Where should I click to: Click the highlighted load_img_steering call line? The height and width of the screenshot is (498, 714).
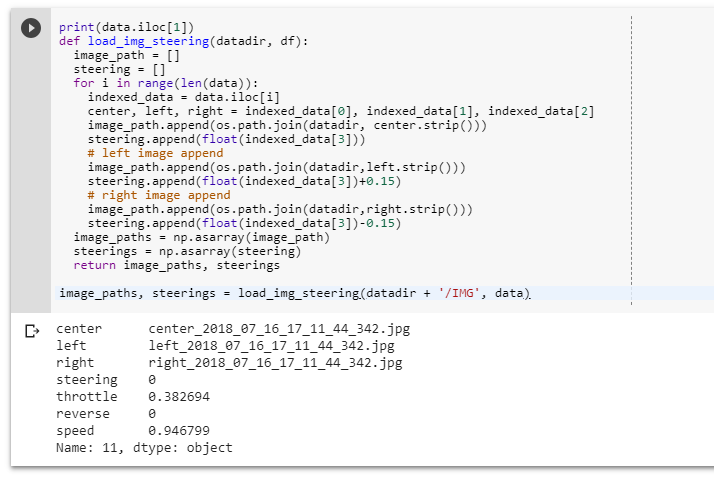(x=295, y=293)
